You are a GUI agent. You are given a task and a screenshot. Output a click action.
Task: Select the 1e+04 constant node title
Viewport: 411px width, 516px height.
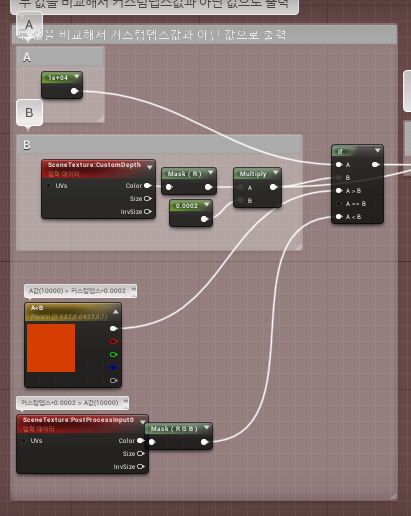click(58, 78)
